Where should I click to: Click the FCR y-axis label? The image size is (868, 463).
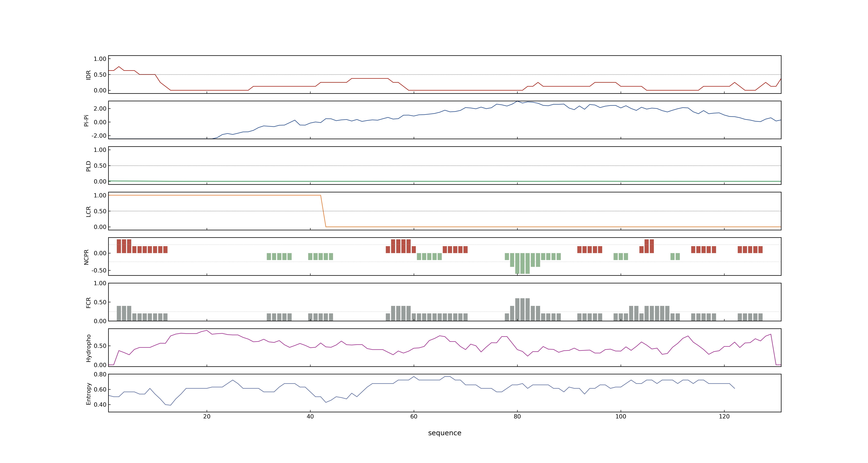88,303
